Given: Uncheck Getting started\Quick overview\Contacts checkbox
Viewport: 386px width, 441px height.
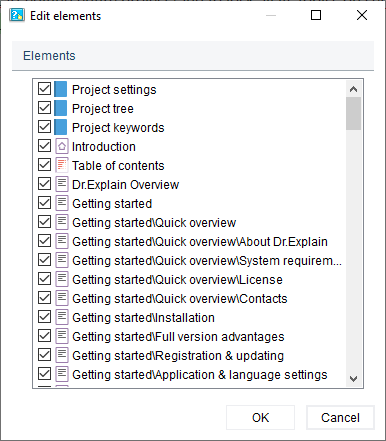Looking at the screenshot, I should pos(44,298).
